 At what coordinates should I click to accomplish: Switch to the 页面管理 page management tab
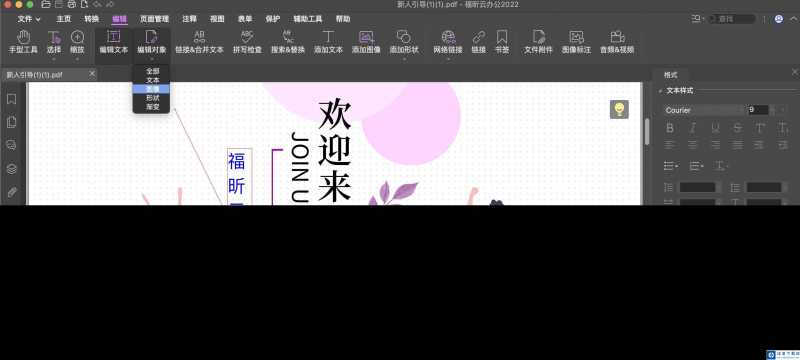click(x=154, y=19)
